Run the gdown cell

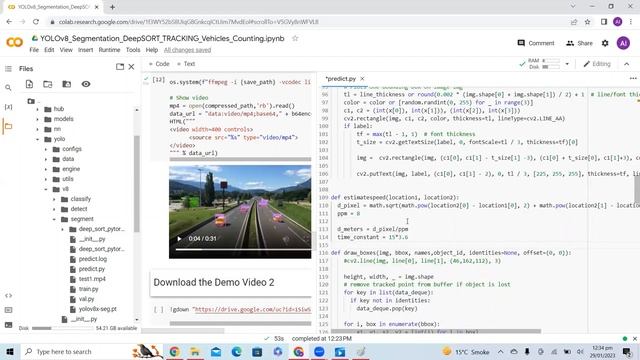click(158, 309)
